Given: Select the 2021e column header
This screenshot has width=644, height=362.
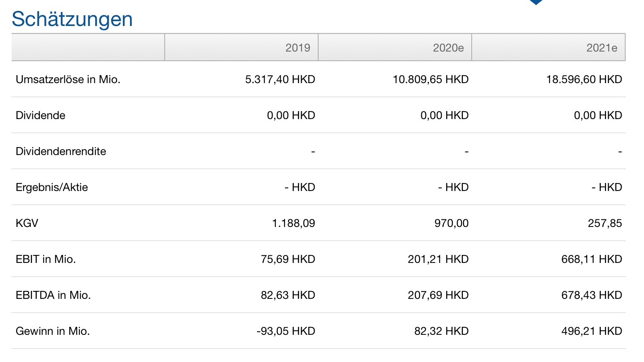Looking at the screenshot, I should point(602,48).
